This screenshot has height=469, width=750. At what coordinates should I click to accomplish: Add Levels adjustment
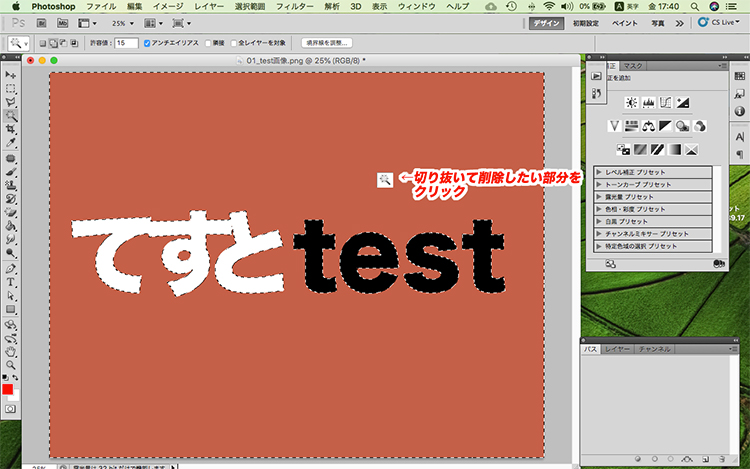[x=649, y=102]
